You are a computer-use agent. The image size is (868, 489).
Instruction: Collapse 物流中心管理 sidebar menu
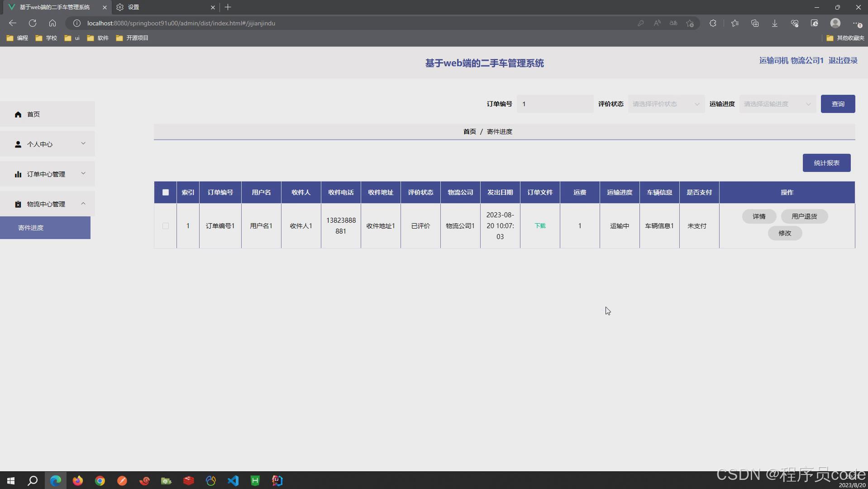pos(48,204)
